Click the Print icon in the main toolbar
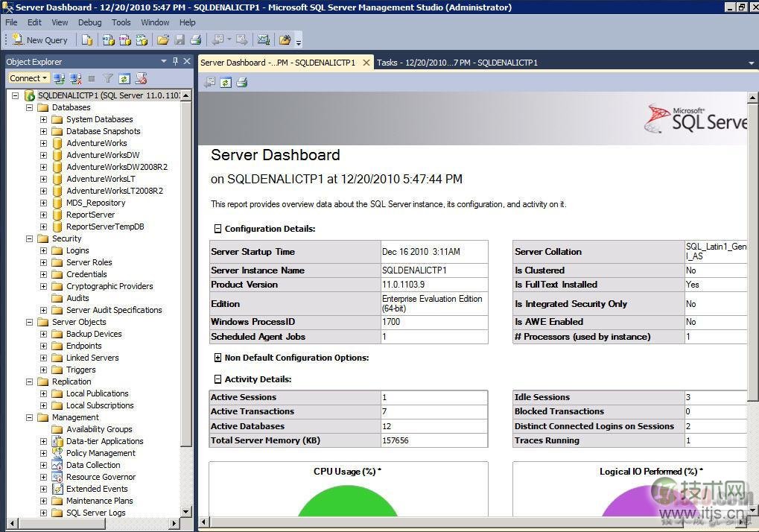The height and width of the screenshot is (532, 759). 196,40
